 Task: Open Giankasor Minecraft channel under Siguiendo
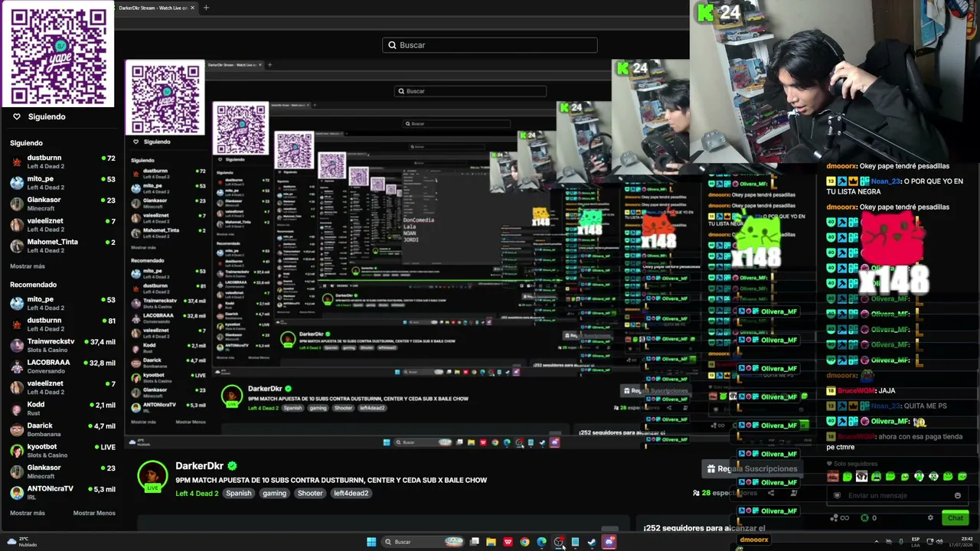click(x=61, y=204)
